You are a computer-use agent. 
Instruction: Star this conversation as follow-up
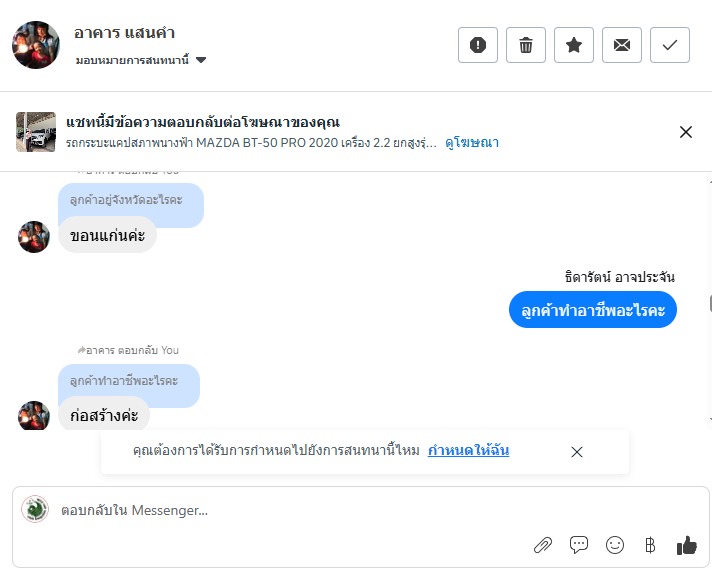point(574,45)
